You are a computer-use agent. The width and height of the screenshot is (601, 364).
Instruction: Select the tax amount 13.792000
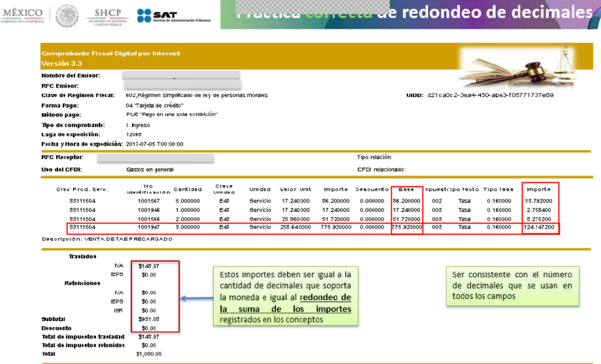click(x=539, y=201)
